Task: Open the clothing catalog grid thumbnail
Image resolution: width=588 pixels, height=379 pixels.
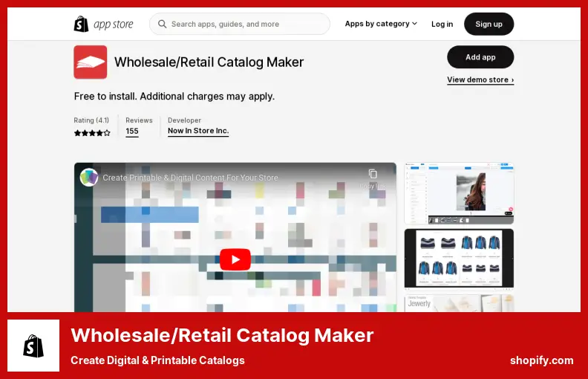Action: 459,258
